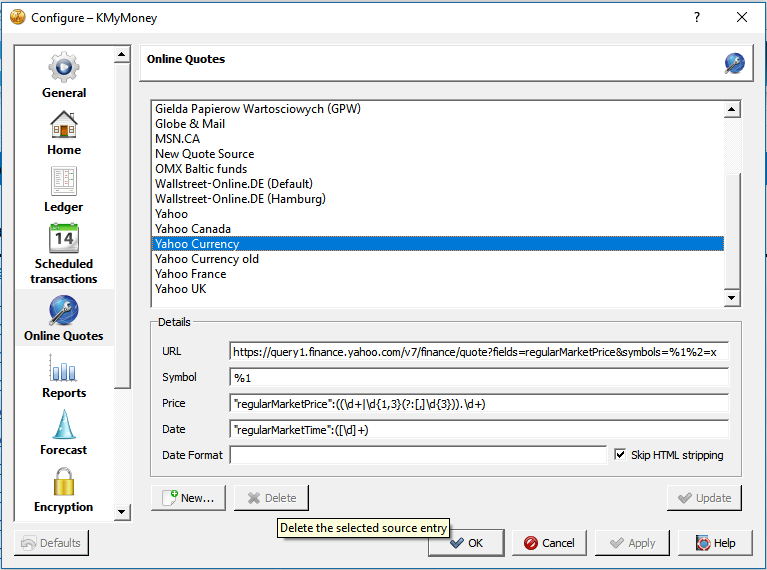Image resolution: width=767 pixels, height=570 pixels.
Task: Select OMX Baltic funds source
Action: coord(438,169)
